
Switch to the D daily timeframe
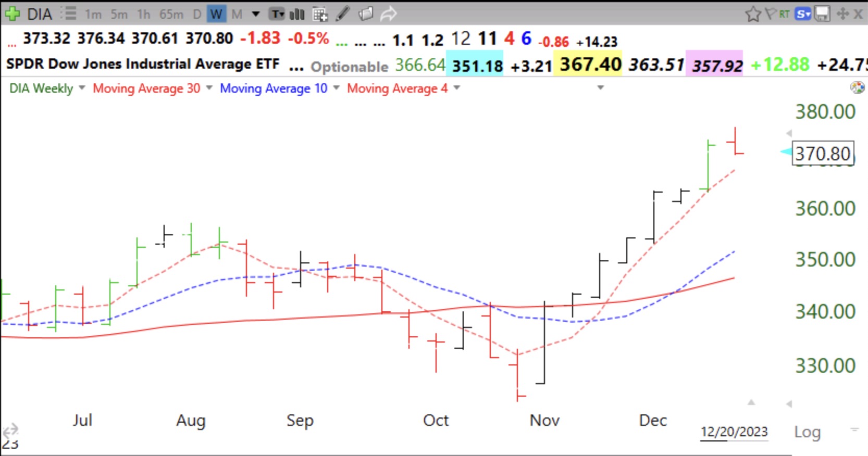(197, 14)
